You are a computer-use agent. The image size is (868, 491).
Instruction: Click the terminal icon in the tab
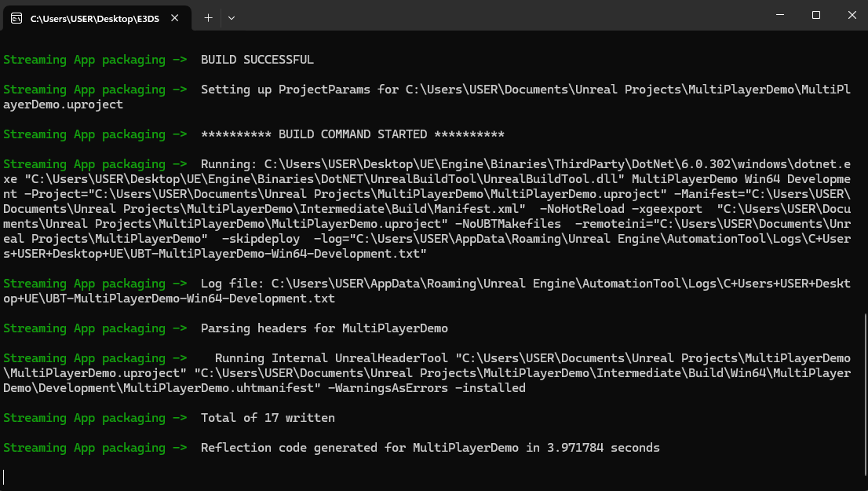coord(16,17)
